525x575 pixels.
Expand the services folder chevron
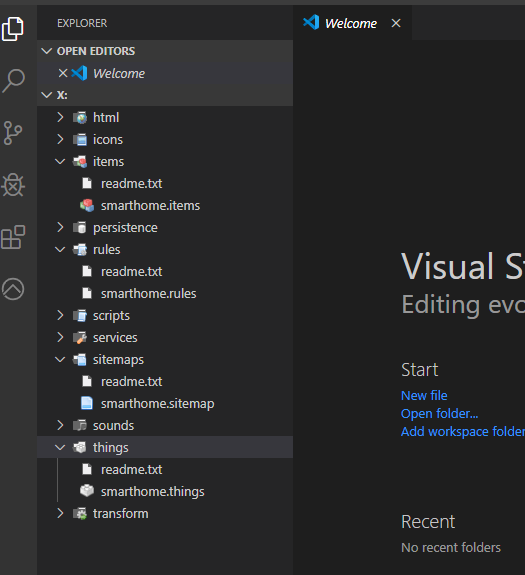(x=60, y=337)
